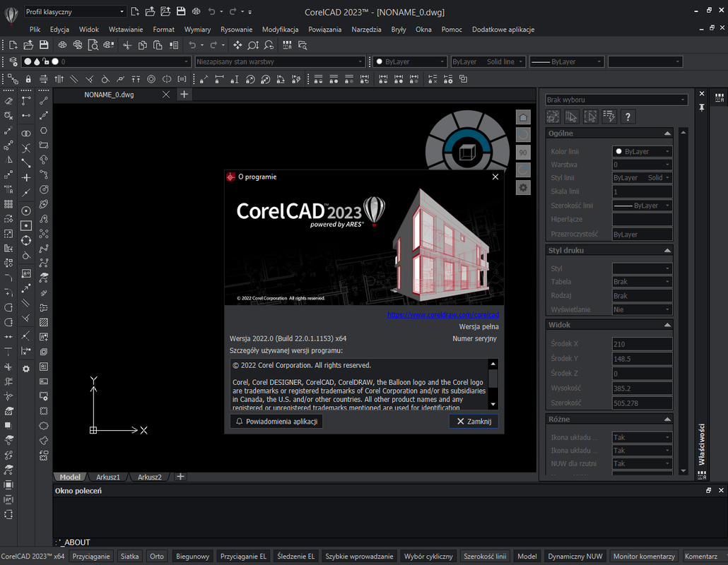Collapse the Widok section
Image resolution: width=728 pixels, height=565 pixels.
click(667, 325)
